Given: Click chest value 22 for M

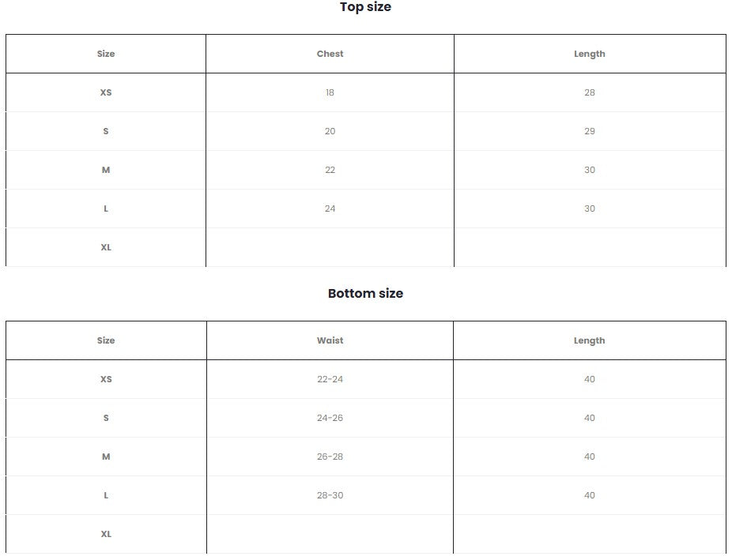Looking at the screenshot, I should point(330,170).
